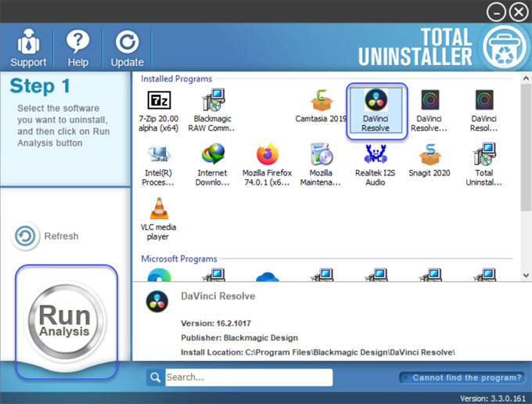Select Realtek I2S Audio program
Viewport: 532px width, 404px height.
376,165
